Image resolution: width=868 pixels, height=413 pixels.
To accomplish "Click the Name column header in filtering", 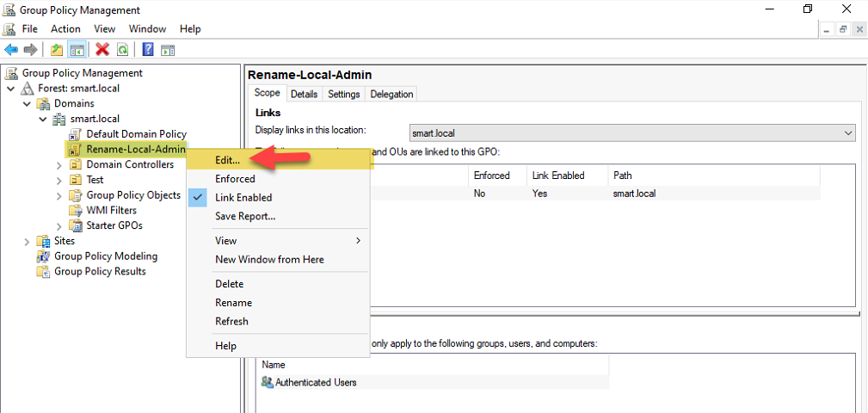I will pos(434,366).
